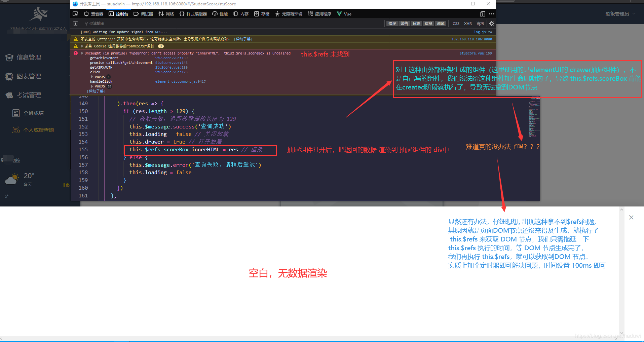Open element-ui.common.js:9417 stack link
644x342 pixels.
click(180, 82)
